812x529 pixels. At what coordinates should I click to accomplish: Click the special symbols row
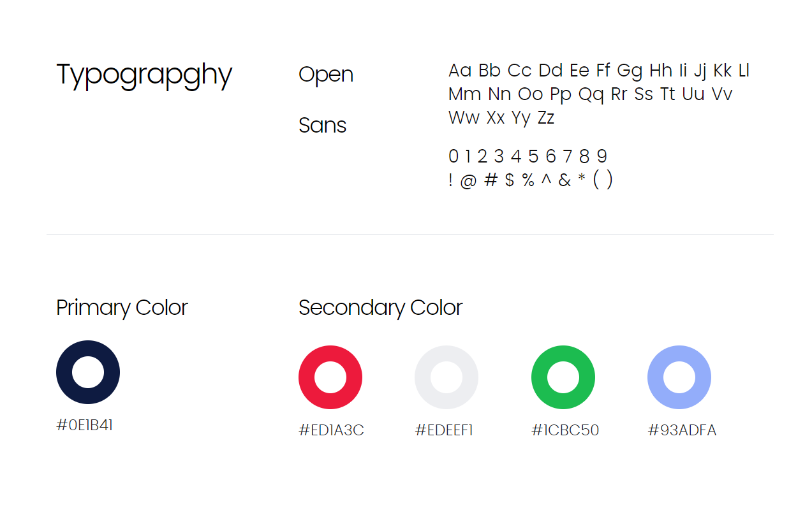(531, 180)
